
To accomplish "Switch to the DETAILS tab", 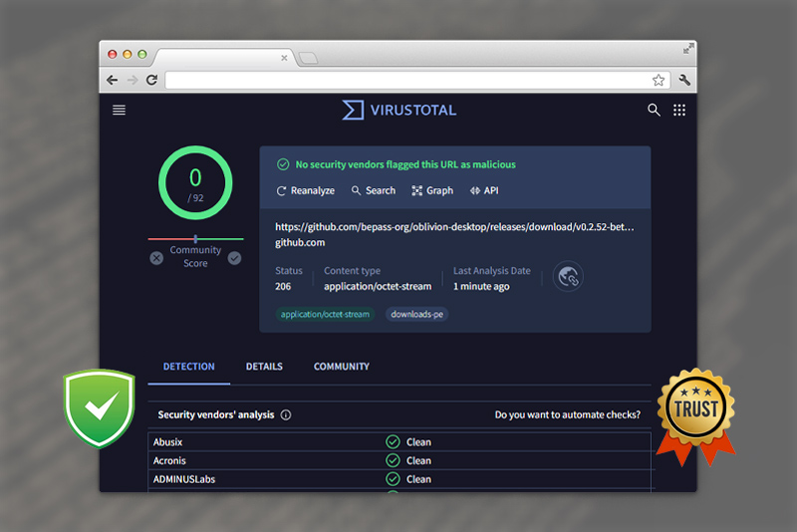I will (264, 367).
